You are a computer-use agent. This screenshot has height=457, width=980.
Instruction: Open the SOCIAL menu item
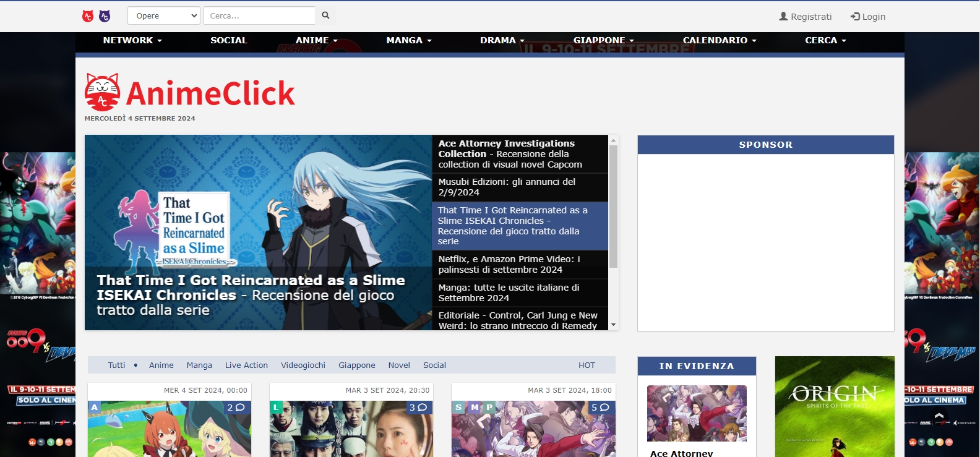point(229,40)
